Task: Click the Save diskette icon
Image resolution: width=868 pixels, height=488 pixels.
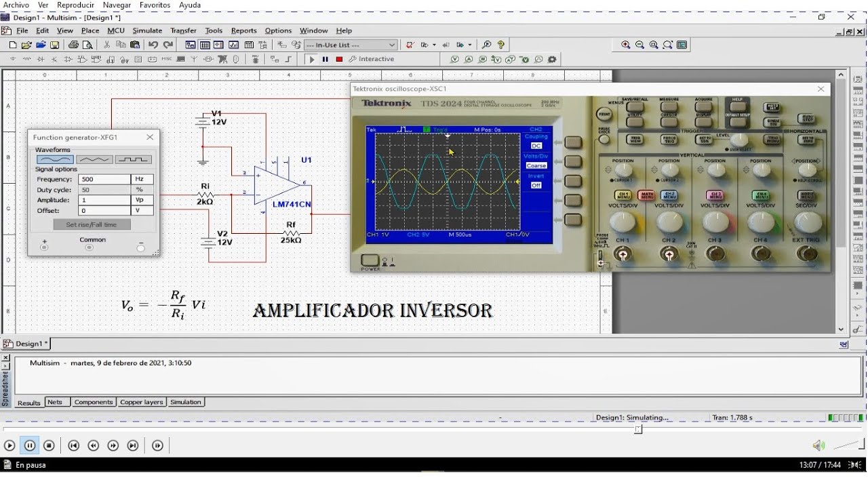Action: (55, 45)
